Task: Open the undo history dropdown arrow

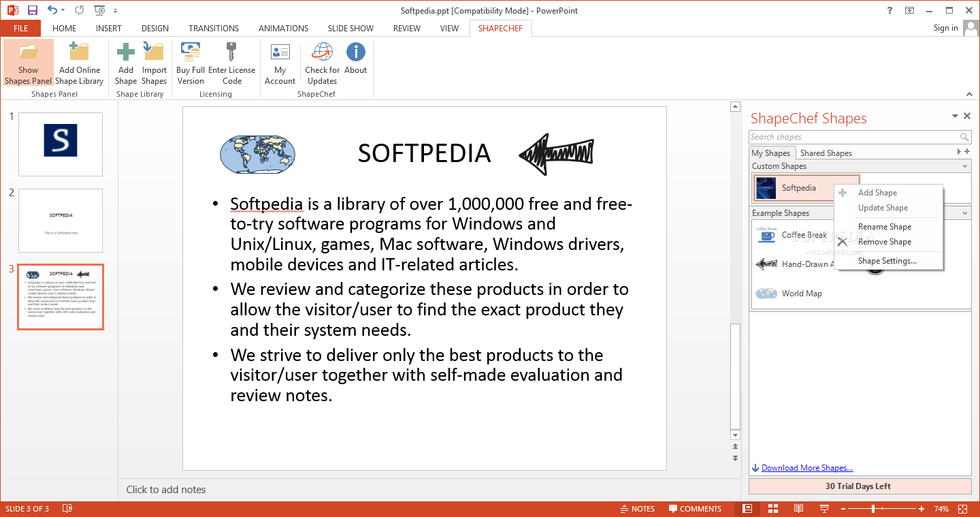Action: [x=63, y=10]
